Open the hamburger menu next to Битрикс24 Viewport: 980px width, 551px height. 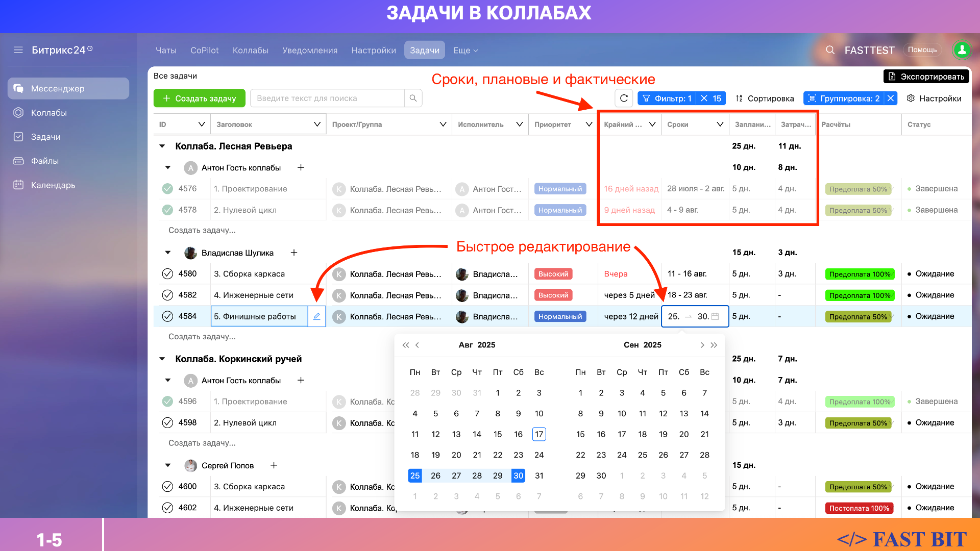(18, 50)
